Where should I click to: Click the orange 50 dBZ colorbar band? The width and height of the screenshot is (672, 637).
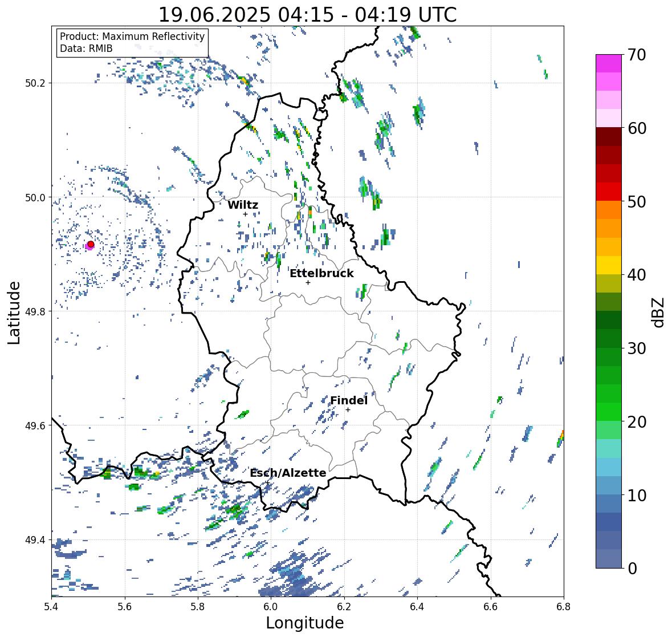pyautogui.click(x=609, y=210)
